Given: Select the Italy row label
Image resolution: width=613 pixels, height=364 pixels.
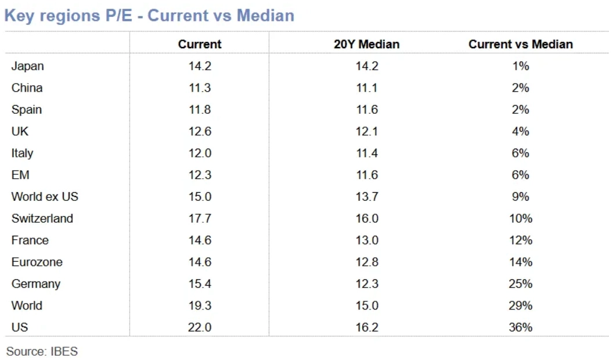Looking at the screenshot, I should [x=22, y=153].
